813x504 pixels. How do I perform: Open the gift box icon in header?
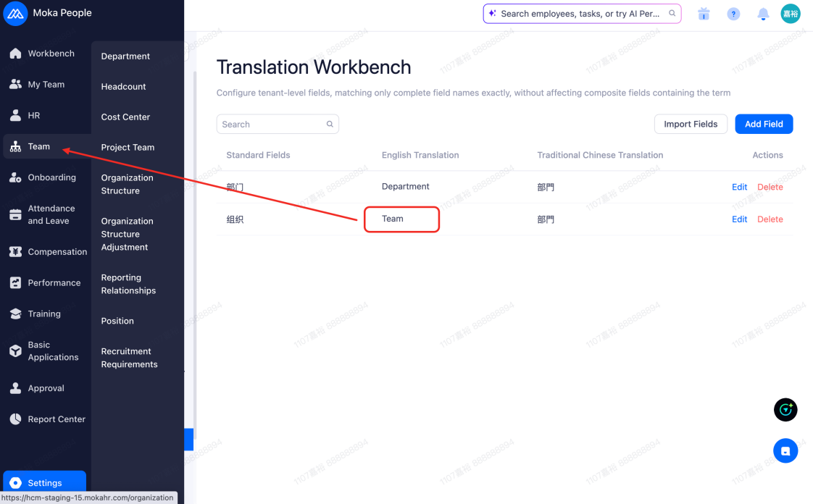tap(704, 14)
